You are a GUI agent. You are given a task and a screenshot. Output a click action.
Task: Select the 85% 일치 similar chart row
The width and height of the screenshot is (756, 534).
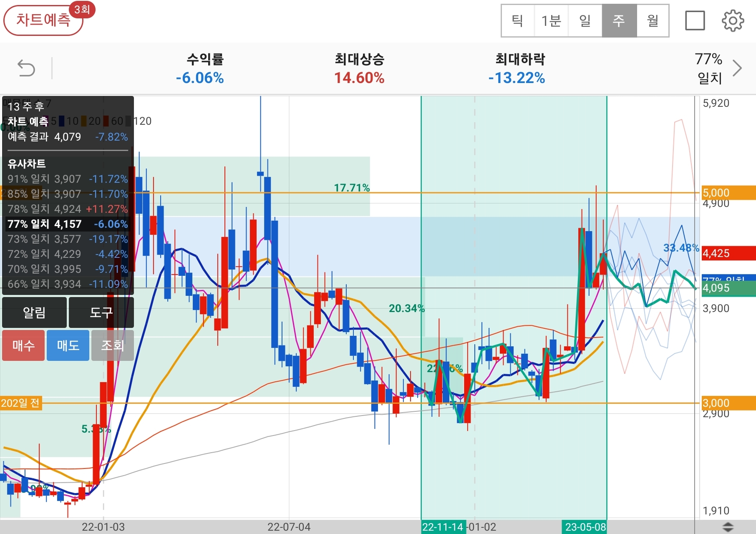pos(68,194)
